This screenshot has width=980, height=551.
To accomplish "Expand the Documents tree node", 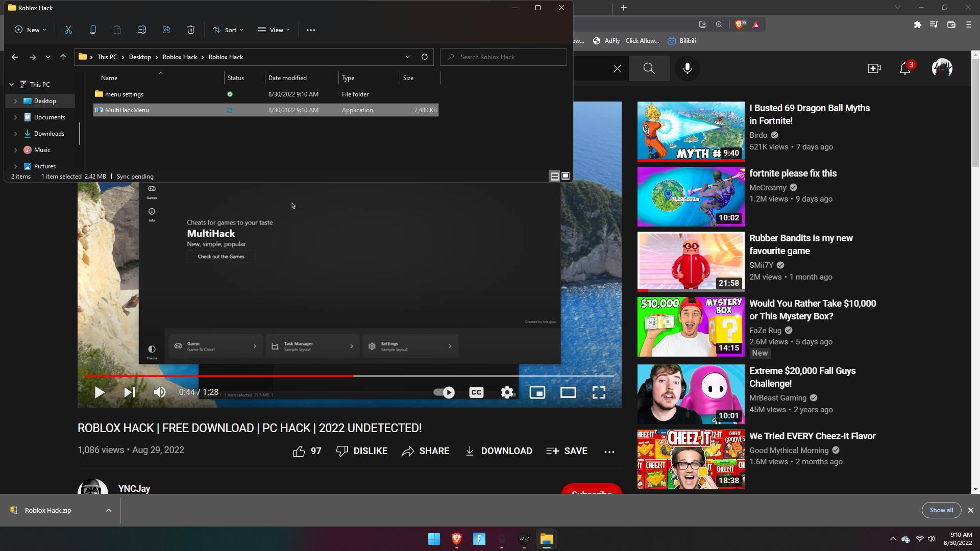I will click(15, 117).
